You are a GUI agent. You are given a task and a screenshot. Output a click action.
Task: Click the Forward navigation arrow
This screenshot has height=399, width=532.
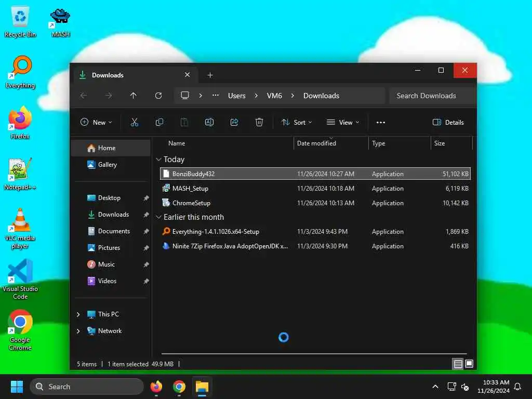(109, 96)
